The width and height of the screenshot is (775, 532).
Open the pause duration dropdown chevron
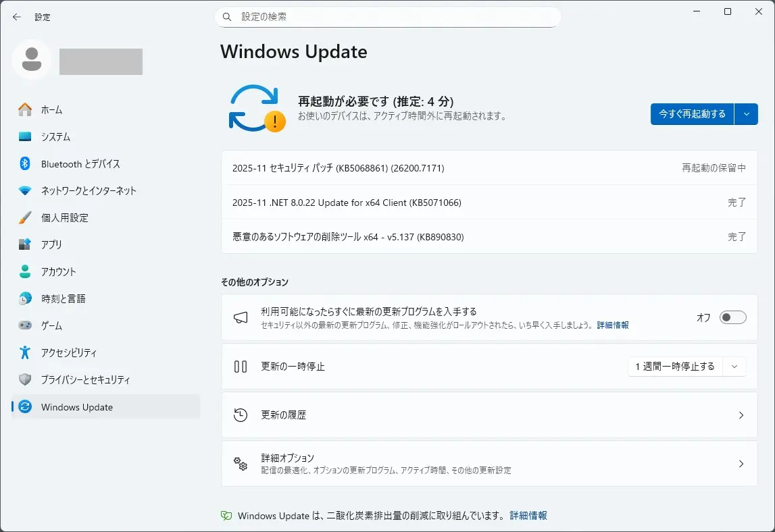(x=734, y=367)
